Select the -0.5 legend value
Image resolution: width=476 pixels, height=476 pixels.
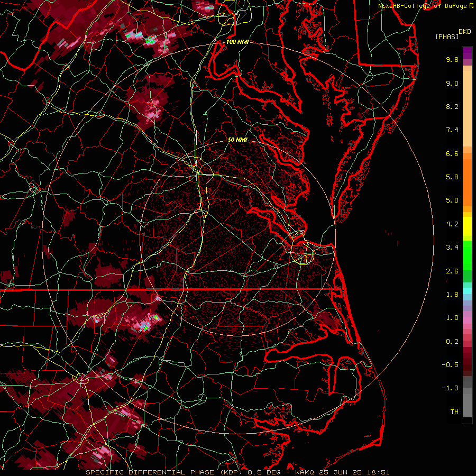(x=450, y=365)
